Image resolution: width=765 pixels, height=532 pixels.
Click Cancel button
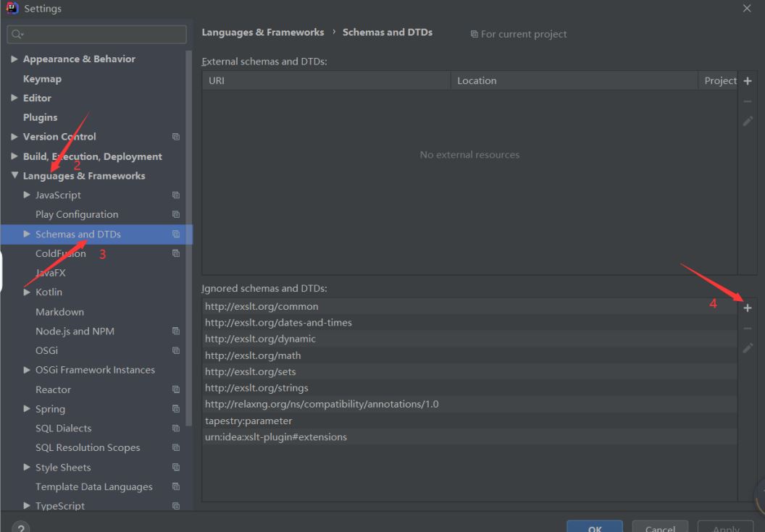click(x=660, y=528)
